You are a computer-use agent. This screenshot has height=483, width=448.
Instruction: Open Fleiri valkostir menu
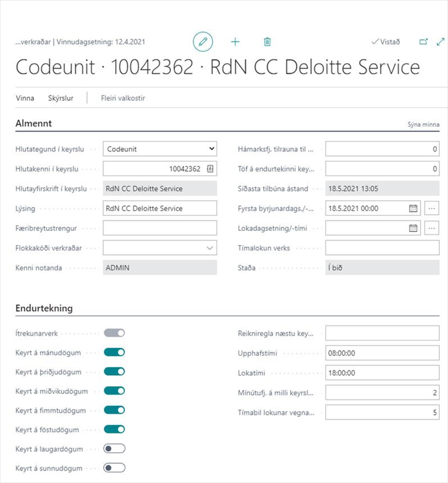point(123,98)
